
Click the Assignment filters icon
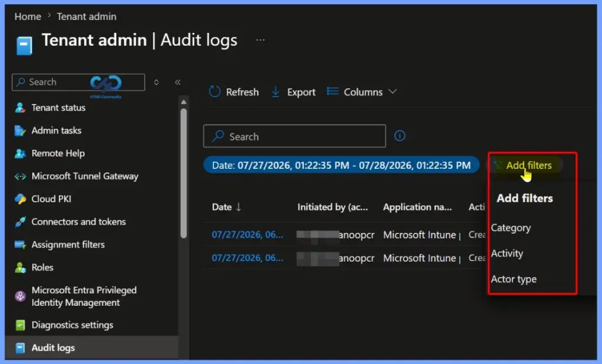[20, 245]
